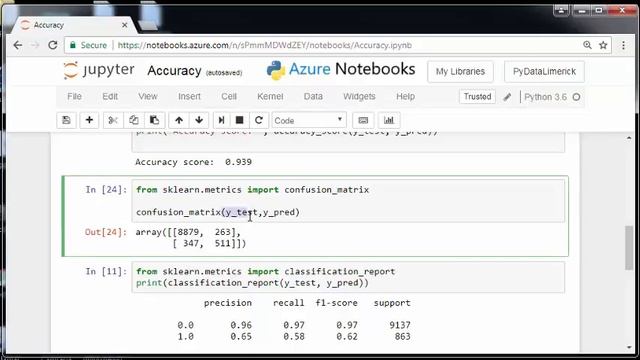This screenshot has height=360, width=640.
Task: Paste cells below icon
Action: [154, 120]
